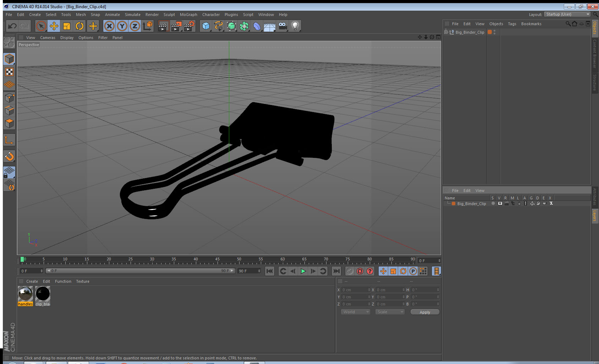The width and height of the screenshot is (599, 364).
Task: Go to end of animation
Action: point(336,271)
